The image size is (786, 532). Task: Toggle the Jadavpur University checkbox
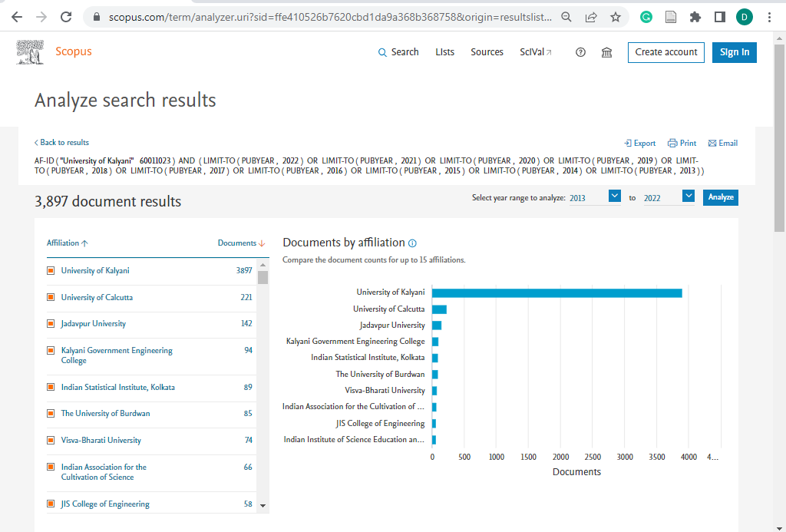click(x=51, y=324)
